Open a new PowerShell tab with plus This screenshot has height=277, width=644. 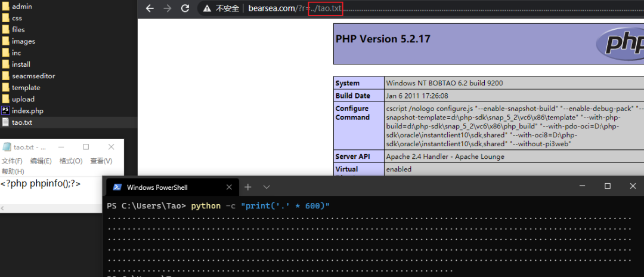(x=247, y=187)
